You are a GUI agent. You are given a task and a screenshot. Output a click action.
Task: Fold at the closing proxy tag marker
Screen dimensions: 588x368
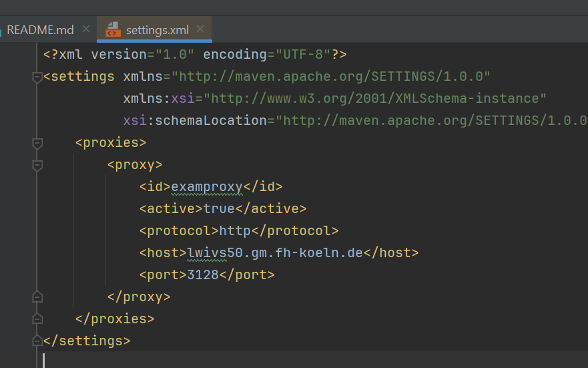click(x=37, y=297)
